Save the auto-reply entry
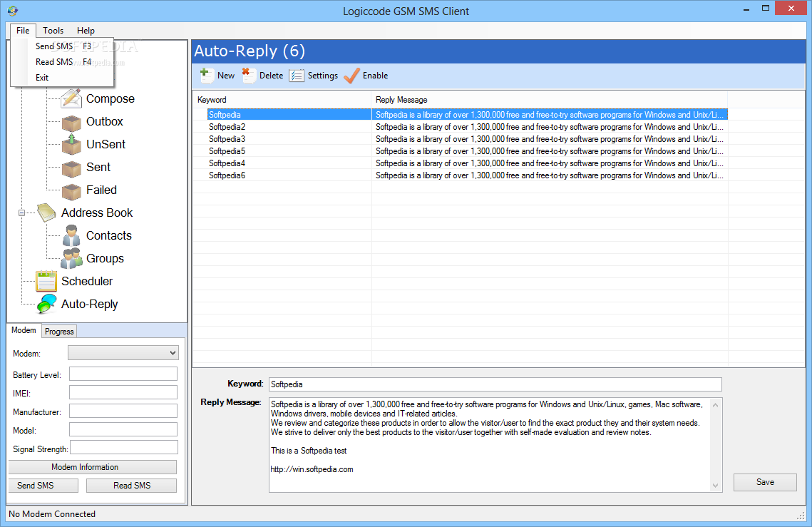Viewport: 812px width, 527px height. 765,482
